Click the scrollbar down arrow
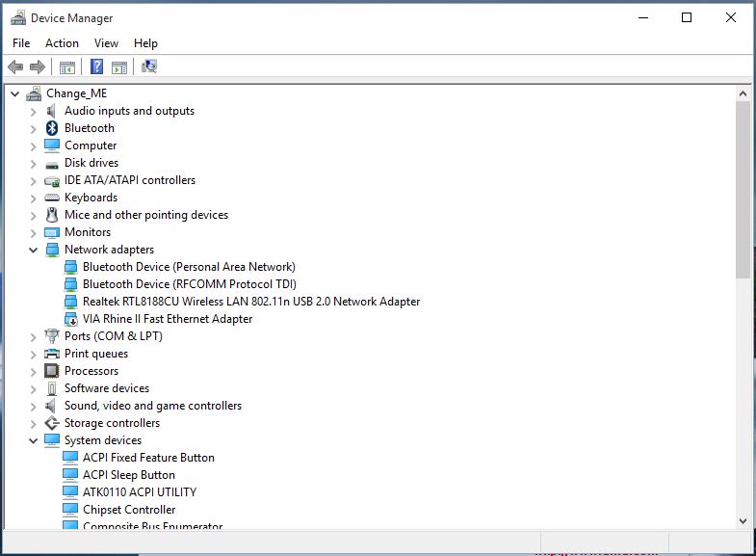The height and width of the screenshot is (556, 756). [743, 520]
